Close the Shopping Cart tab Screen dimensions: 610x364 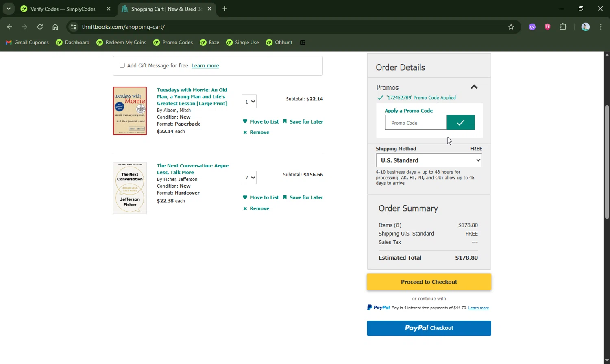coord(209,9)
